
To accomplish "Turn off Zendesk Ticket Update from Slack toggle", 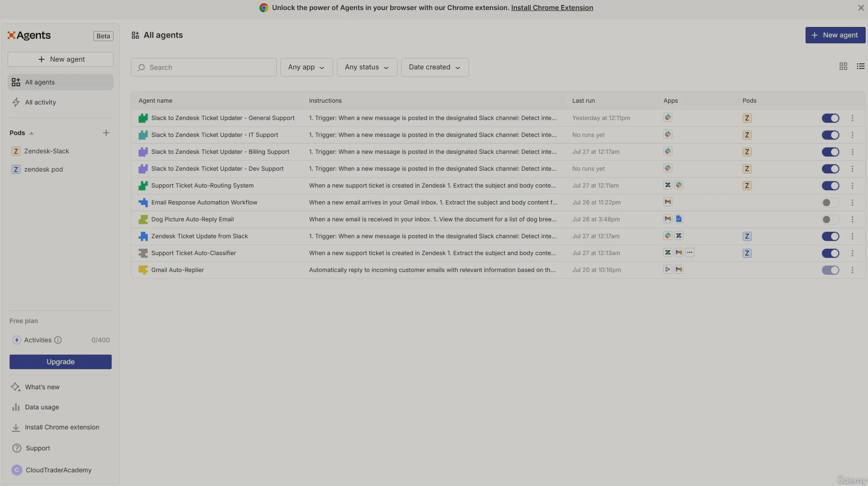I will click(x=831, y=236).
